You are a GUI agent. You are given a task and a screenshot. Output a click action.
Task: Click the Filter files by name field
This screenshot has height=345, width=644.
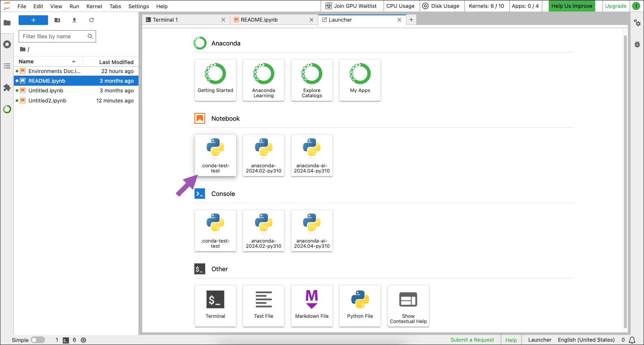coord(57,37)
